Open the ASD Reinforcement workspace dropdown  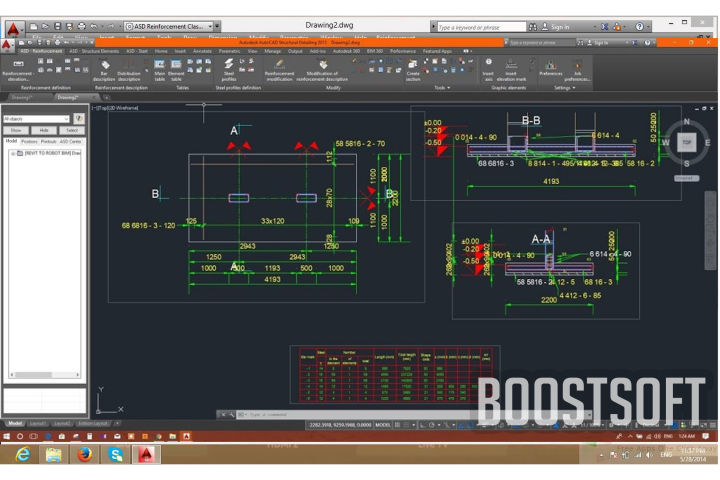169,27
